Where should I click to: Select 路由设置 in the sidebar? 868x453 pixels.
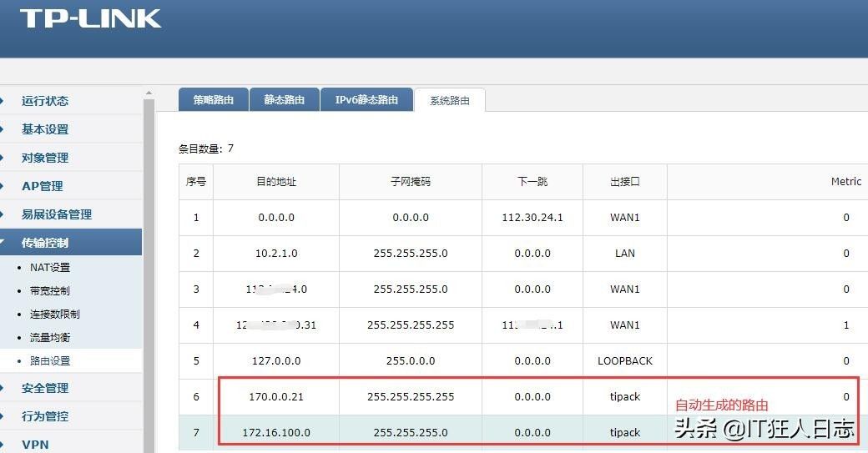click(x=49, y=361)
